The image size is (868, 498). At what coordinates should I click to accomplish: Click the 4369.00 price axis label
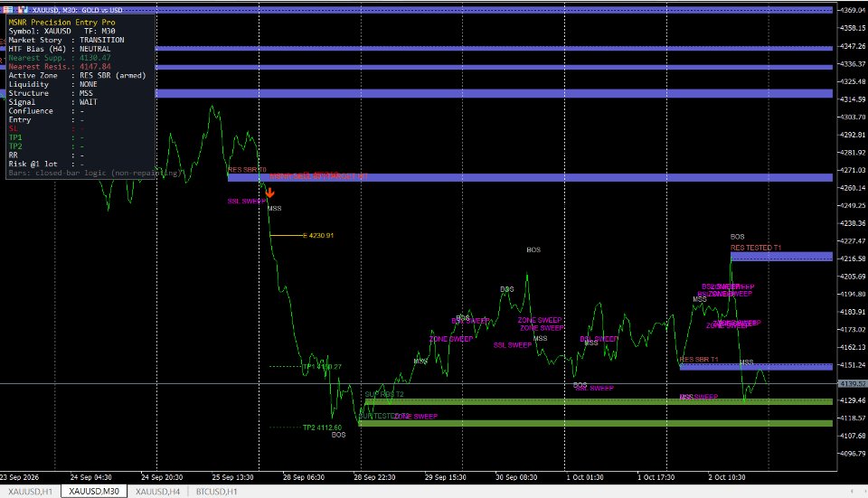click(853, 10)
